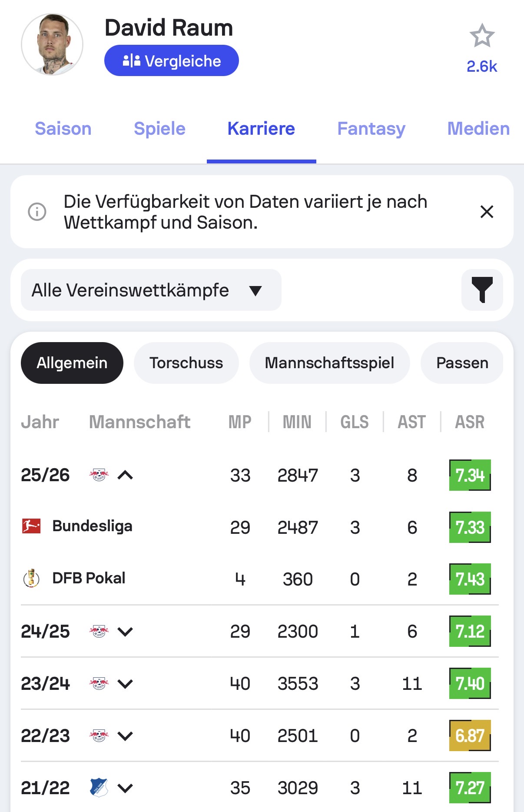Open the filter funnel icon
This screenshot has height=812, width=524.
tap(482, 290)
